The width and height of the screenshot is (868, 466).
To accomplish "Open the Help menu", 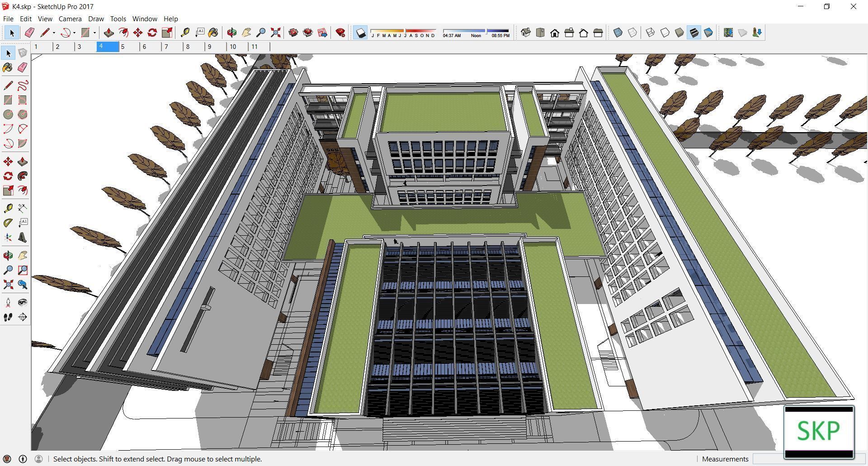I will [170, 19].
